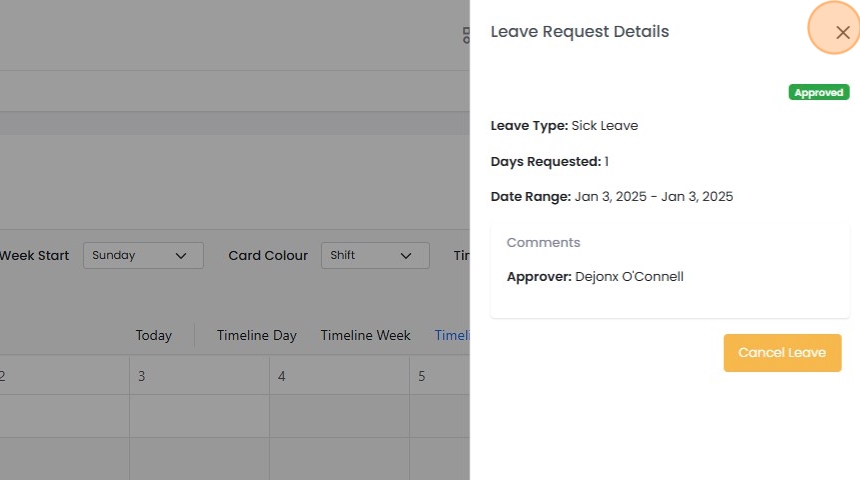This screenshot has height=480, width=860.
Task: Select day 2 column header
Action: 3,376
